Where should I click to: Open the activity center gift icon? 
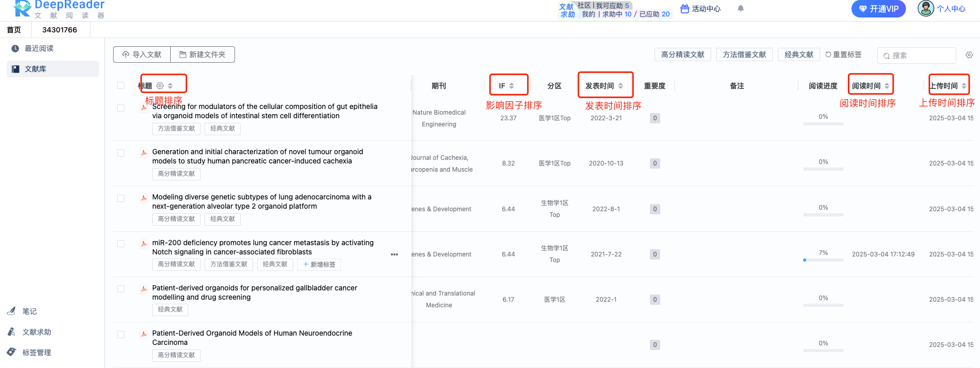684,9
